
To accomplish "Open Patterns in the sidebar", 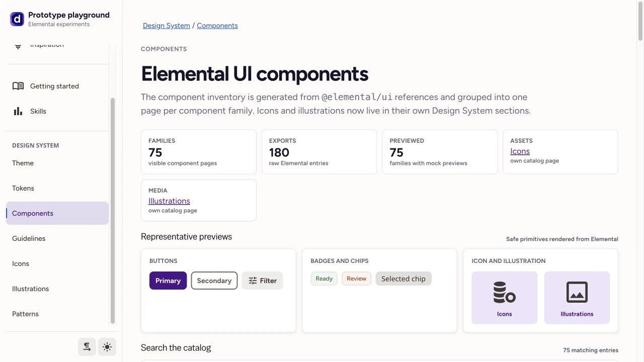I will coord(57,314).
